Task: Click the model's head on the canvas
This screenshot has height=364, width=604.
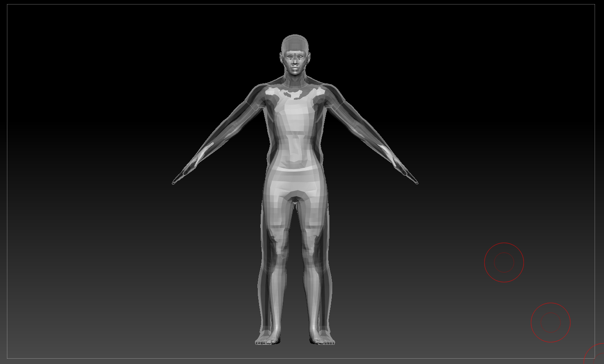Action: coord(295,55)
